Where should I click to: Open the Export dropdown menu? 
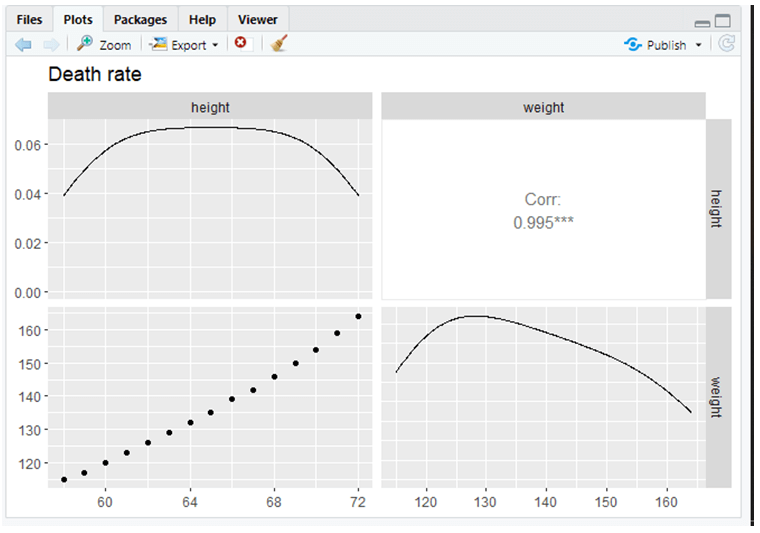(x=215, y=45)
